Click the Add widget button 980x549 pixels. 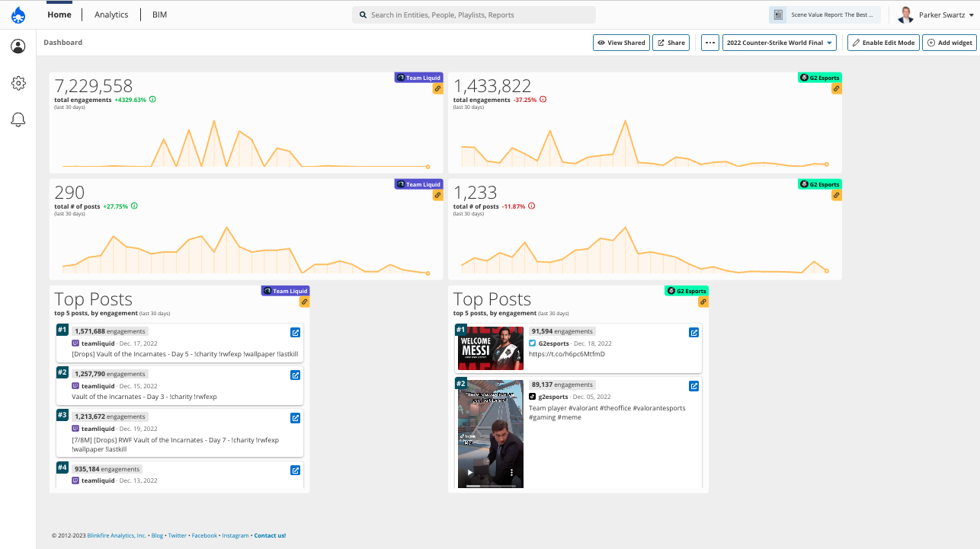[x=950, y=43]
